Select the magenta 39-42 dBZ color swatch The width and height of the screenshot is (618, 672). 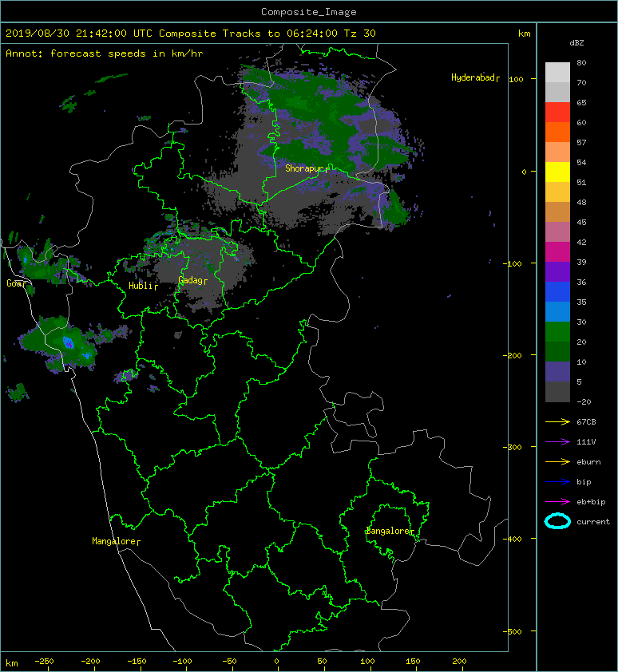(557, 252)
